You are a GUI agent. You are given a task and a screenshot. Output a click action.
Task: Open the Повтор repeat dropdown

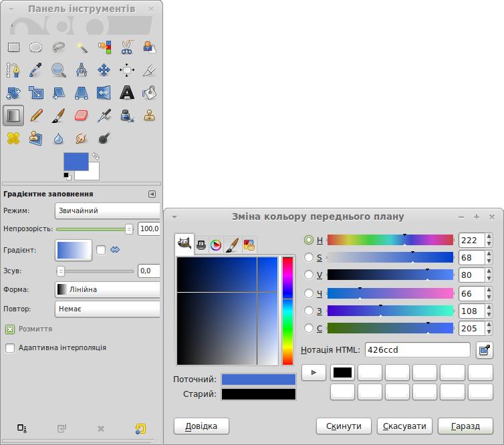coord(108,309)
